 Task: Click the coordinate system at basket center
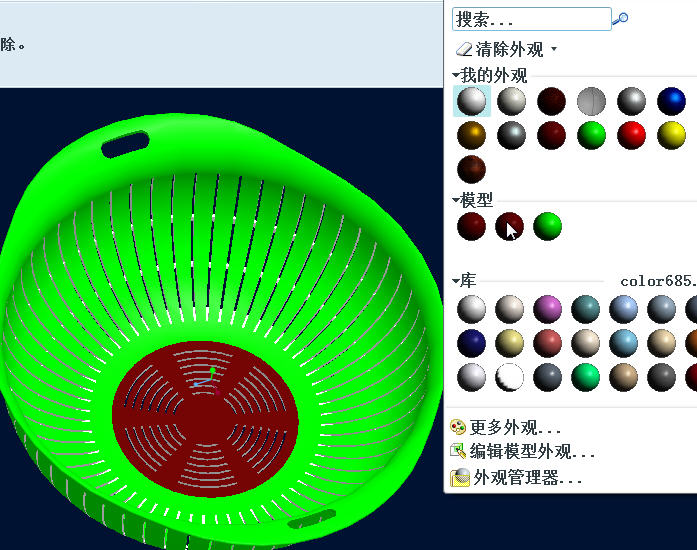[207, 380]
